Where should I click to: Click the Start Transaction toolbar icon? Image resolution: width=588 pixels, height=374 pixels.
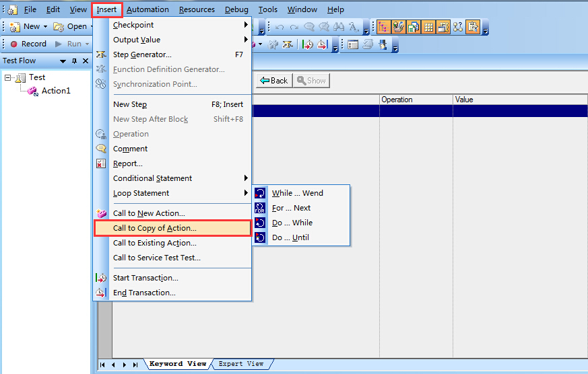(x=308, y=45)
